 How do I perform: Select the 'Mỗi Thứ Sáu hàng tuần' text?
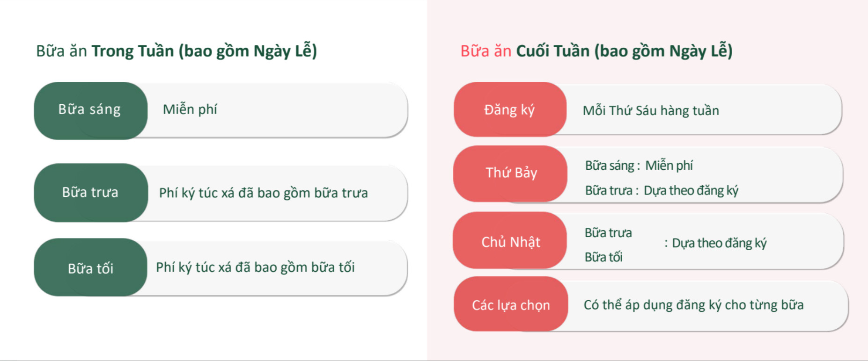coord(651,110)
